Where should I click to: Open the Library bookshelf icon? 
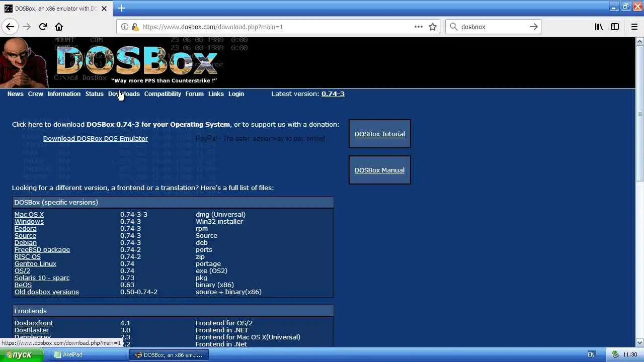tap(599, 27)
